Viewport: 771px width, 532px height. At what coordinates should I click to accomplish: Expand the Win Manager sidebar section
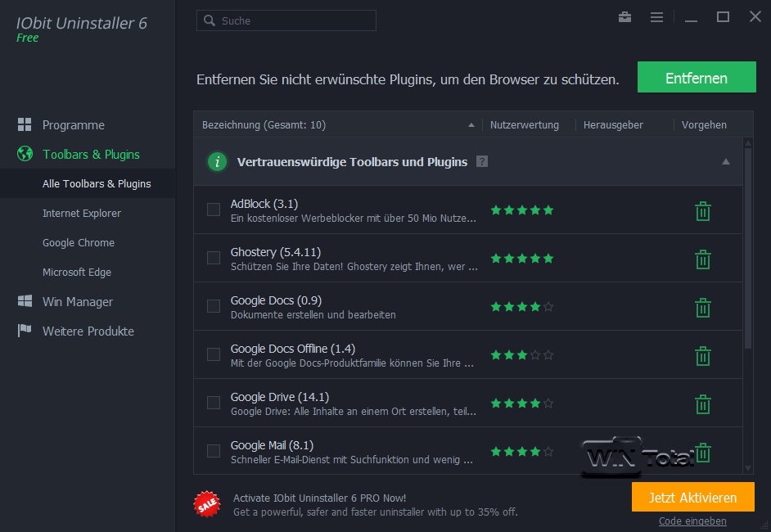[x=77, y=302]
